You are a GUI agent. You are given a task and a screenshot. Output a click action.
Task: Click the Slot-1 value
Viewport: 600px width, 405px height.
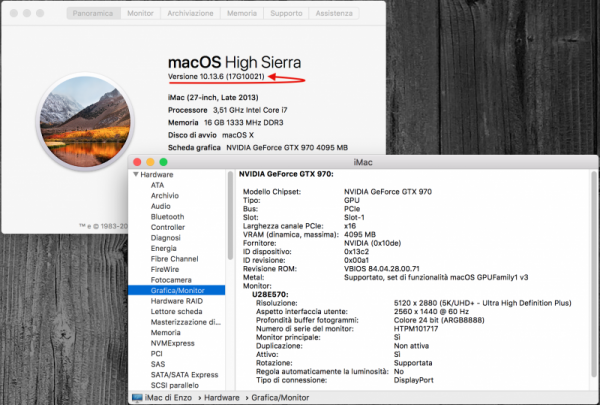(354, 217)
